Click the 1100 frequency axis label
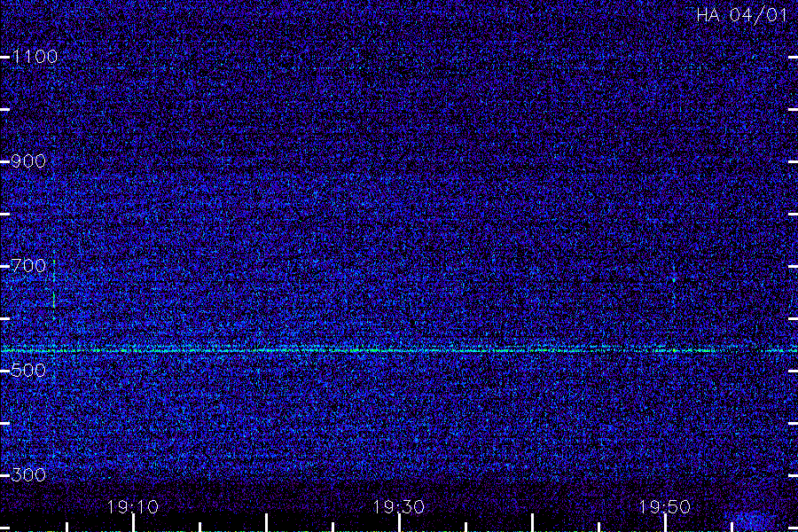 click(35, 57)
